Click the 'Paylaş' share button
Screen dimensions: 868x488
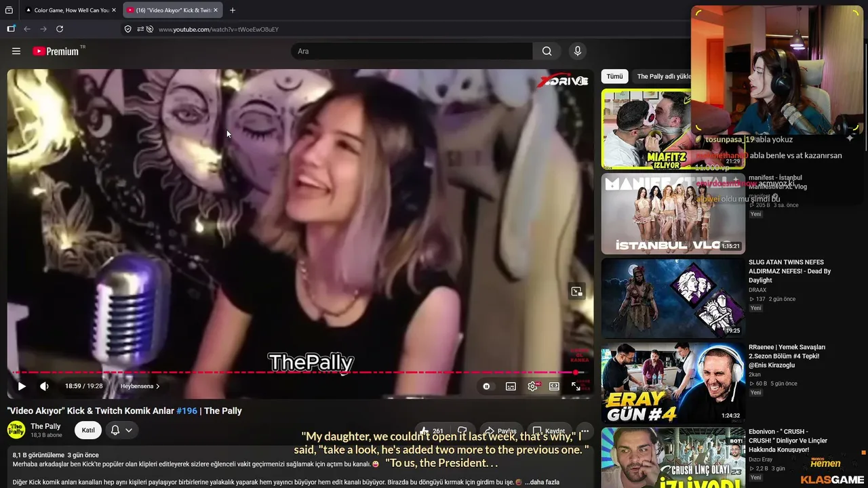point(499,431)
